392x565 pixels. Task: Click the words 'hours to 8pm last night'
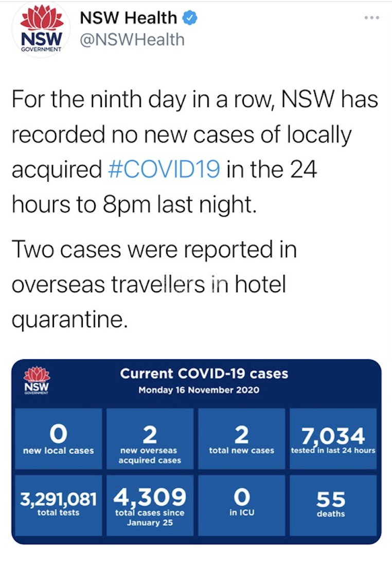134,204
